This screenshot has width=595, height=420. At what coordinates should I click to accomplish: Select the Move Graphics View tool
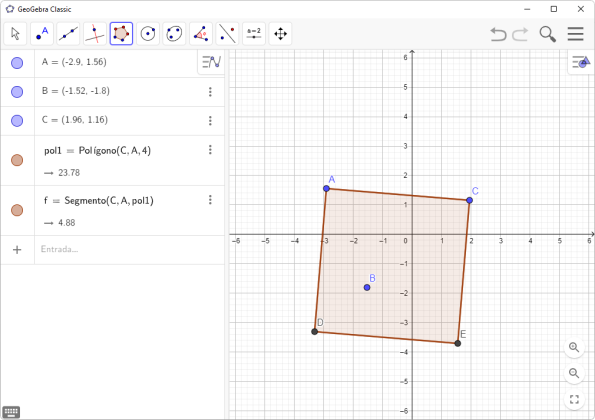point(280,34)
